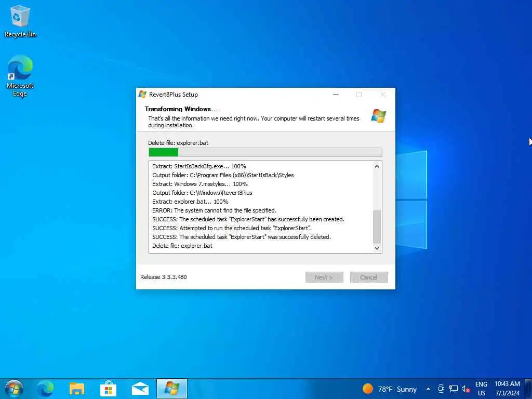The image size is (532, 399).
Task: Minimize the Revert8Plus Setup window
Action: click(x=336, y=95)
